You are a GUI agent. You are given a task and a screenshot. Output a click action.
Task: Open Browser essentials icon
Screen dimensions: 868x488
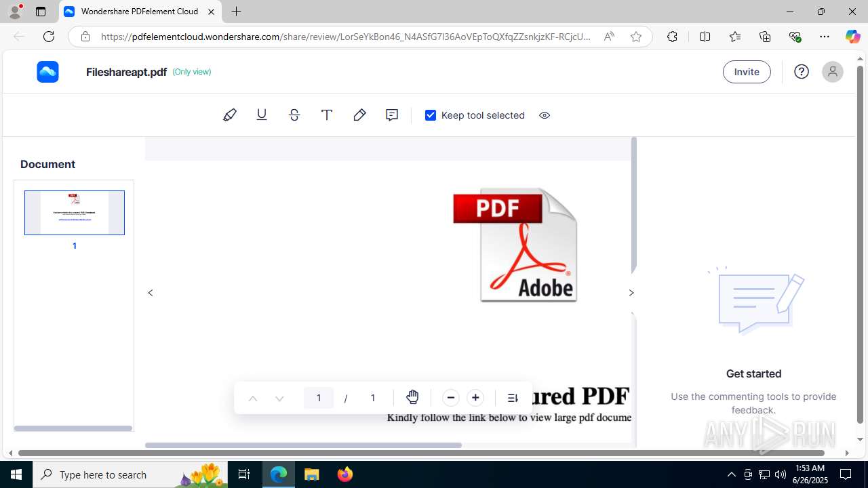(x=795, y=37)
